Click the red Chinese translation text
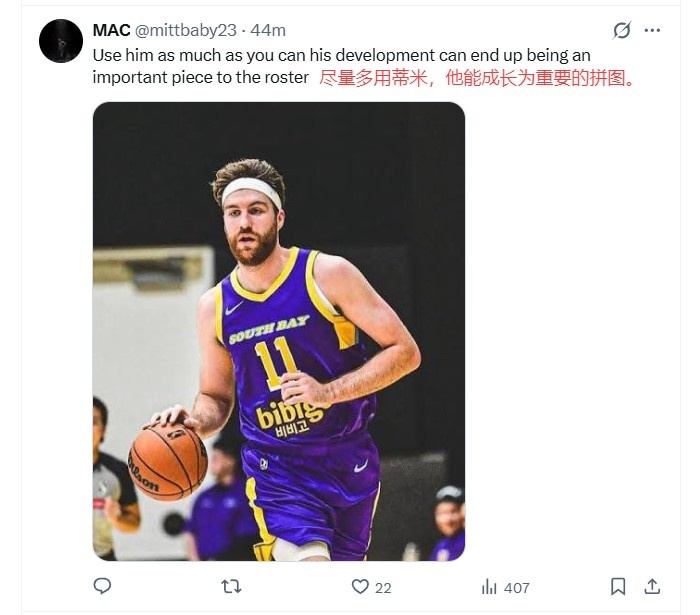This screenshot has height=615, width=700. (478, 77)
